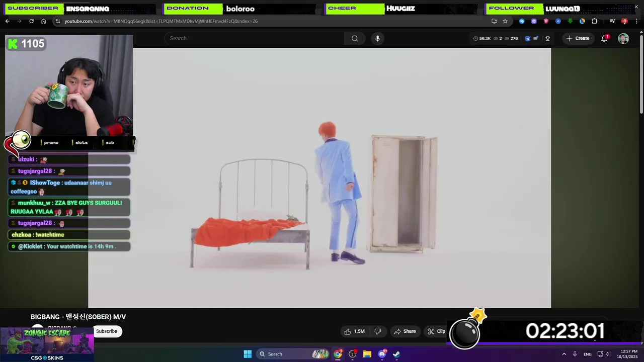Open the green download arrow extension
644x362 pixels.
[570, 21]
